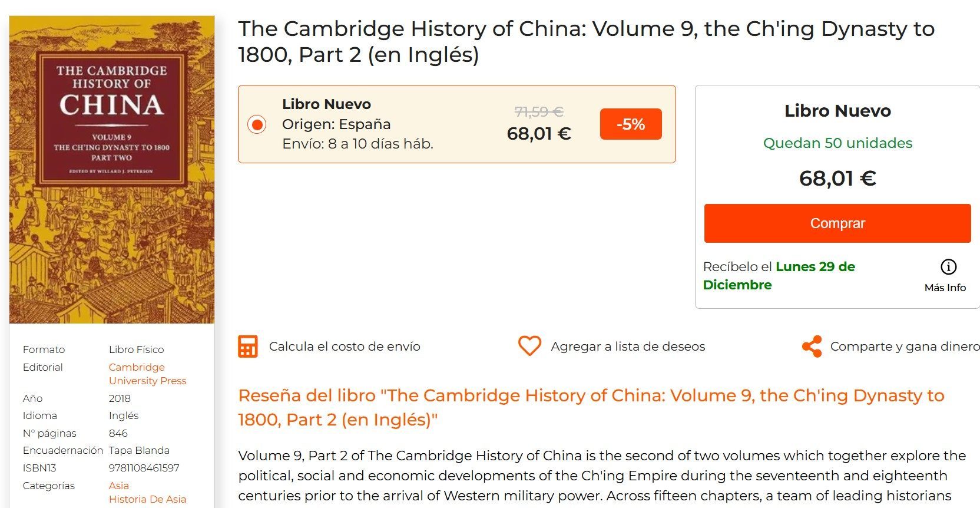
Task: Click the share icon
Action: (x=812, y=347)
